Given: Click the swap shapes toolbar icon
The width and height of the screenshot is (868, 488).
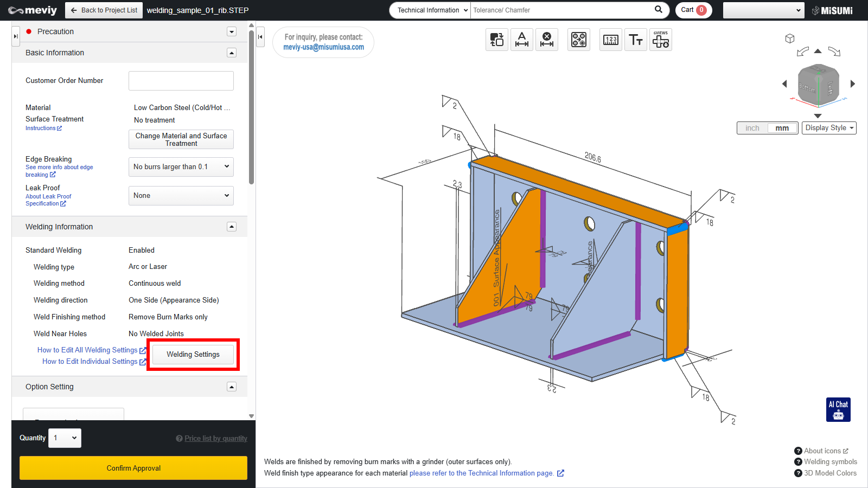Looking at the screenshot, I should tap(496, 40).
